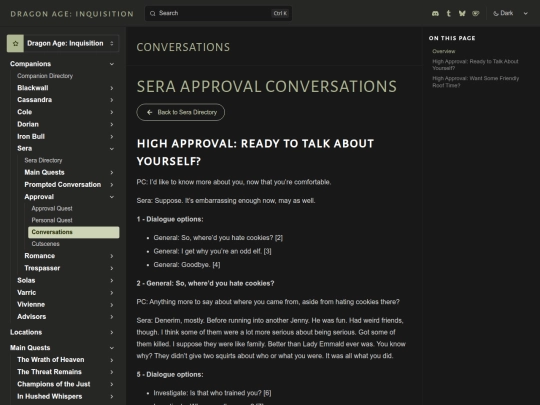
Task: Click the star icon beside Dragon Age: Inquisition
Action: pyautogui.click(x=15, y=43)
